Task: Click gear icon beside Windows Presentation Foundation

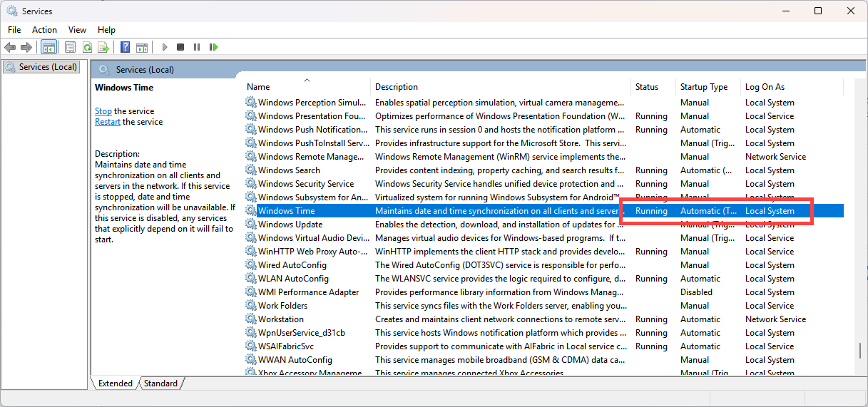Action: click(250, 116)
